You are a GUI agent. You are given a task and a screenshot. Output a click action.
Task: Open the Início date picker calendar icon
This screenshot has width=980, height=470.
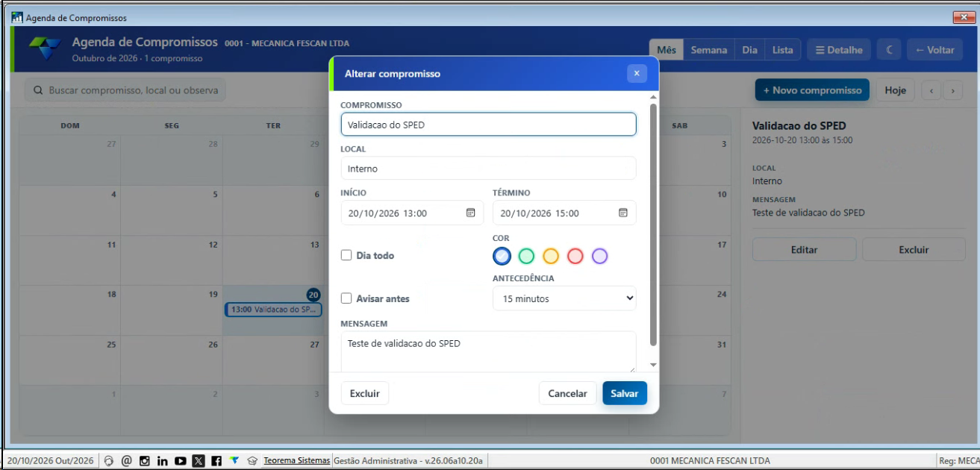click(x=471, y=213)
